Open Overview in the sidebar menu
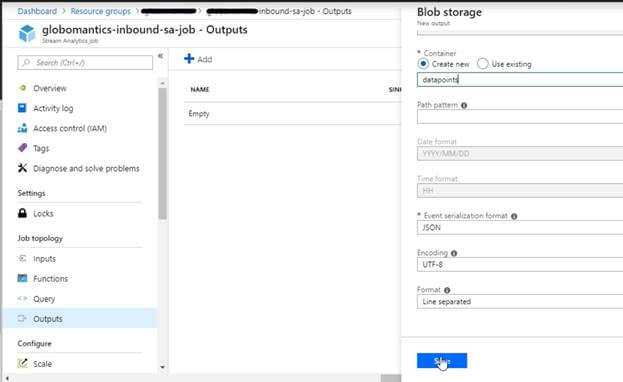Image resolution: width=623 pixels, height=382 pixels. (x=50, y=88)
